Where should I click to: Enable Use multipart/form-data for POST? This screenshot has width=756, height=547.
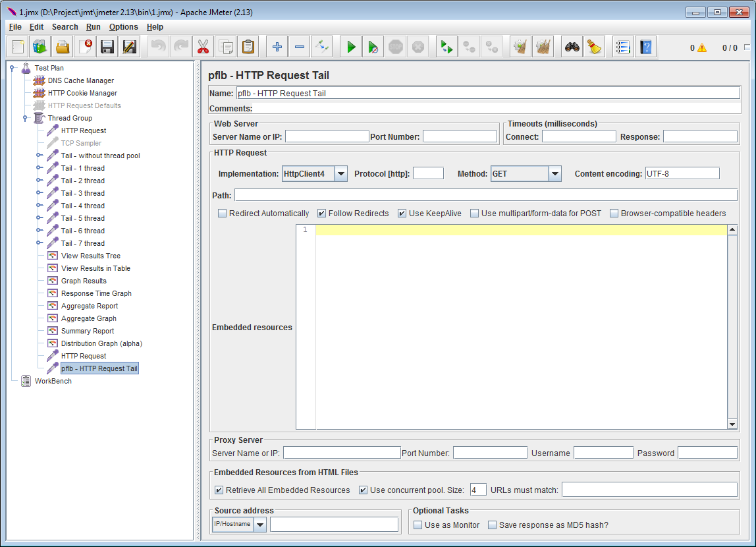[x=474, y=214]
